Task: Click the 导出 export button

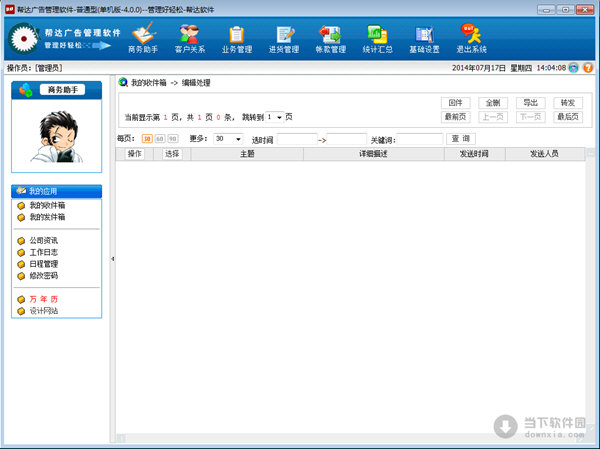Action: pyautogui.click(x=530, y=103)
